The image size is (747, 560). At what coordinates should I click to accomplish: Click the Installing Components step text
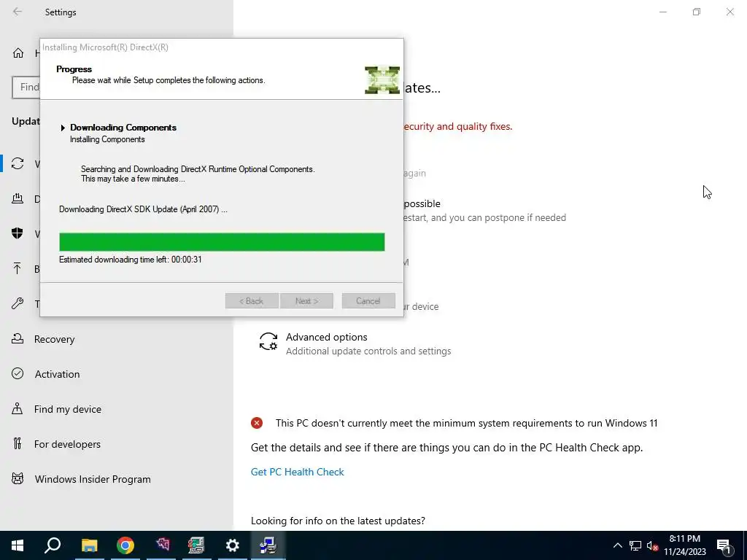point(107,139)
